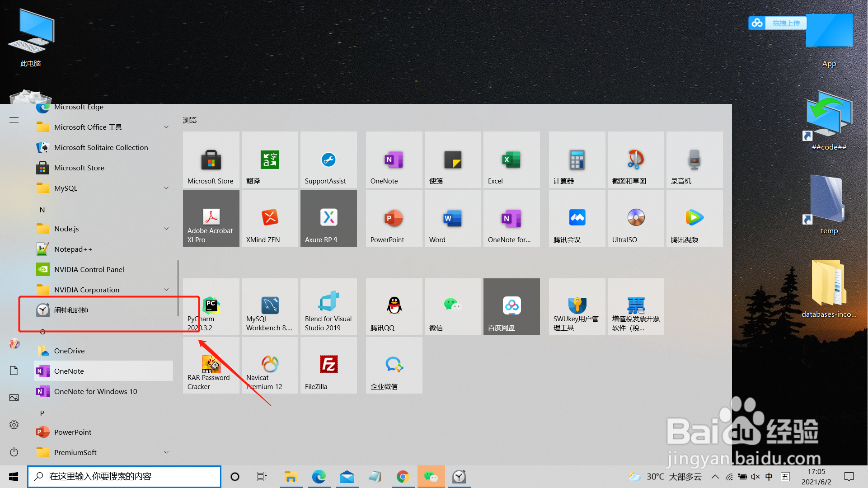Expand the NVIDIA Corporation folder

(103, 290)
